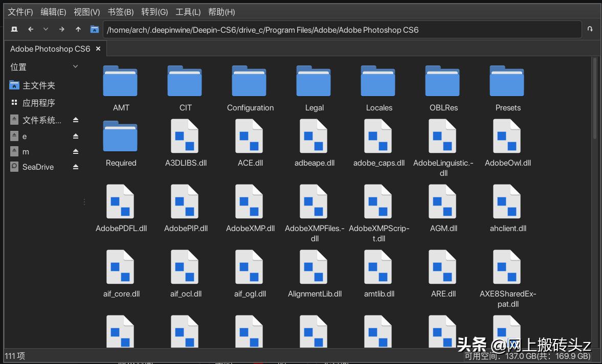This screenshot has height=364, width=602.
Task: Eject the e drive
Action: (76, 136)
